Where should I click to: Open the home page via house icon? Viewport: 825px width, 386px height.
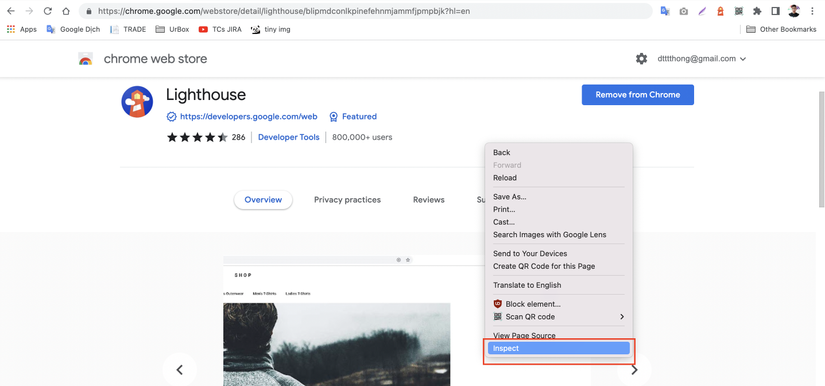[x=66, y=11]
